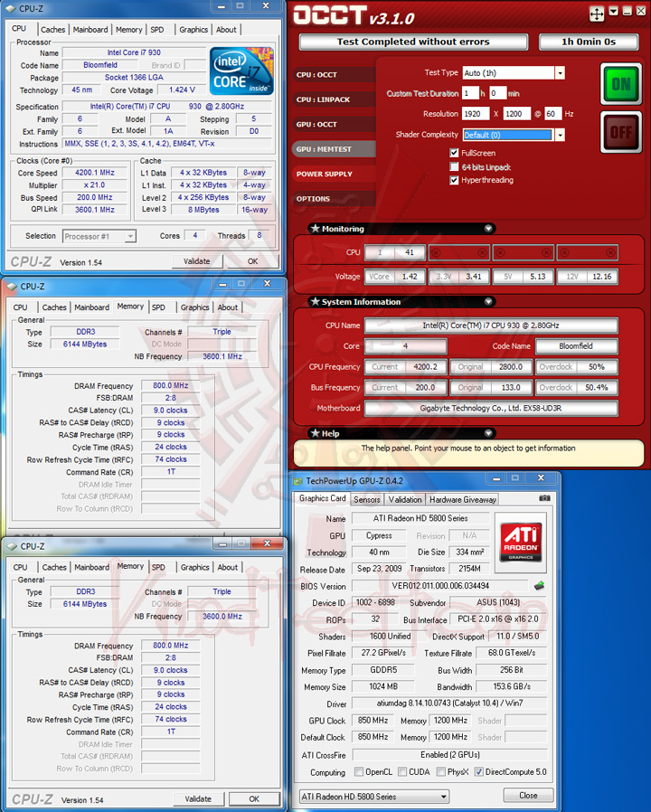Open SPD tab in top CPU-Z window
This screenshot has height=812, width=651.
click(x=157, y=30)
